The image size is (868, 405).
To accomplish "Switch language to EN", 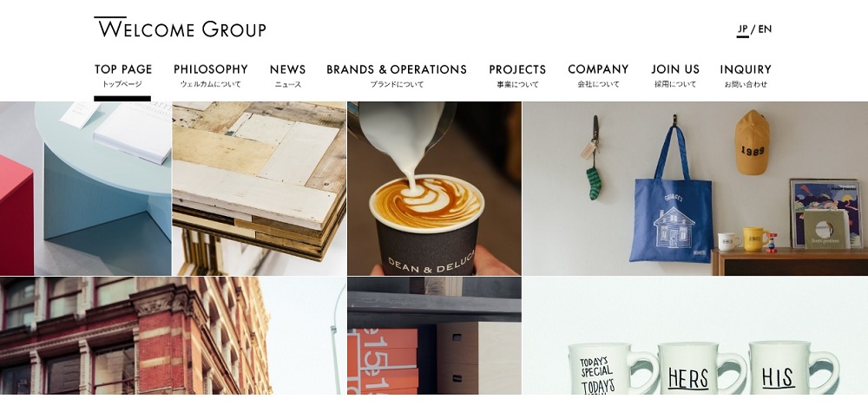I will (x=765, y=29).
